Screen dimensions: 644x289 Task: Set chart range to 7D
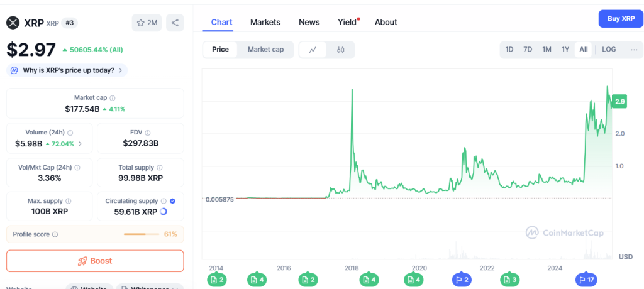pos(528,50)
